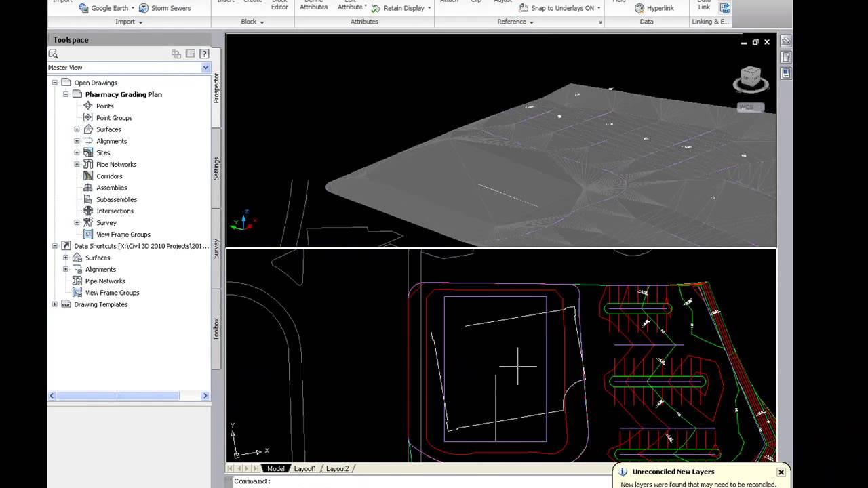Click the WCS coordinate system label

750,107
